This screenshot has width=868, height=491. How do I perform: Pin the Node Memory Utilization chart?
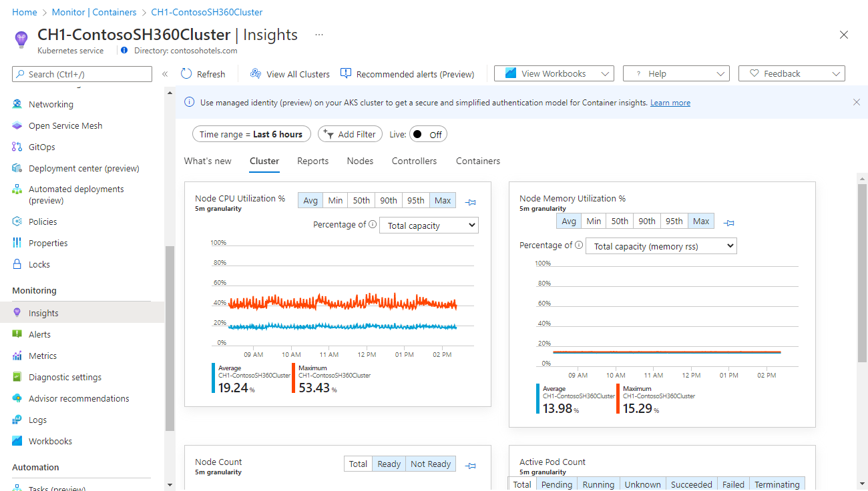pyautogui.click(x=729, y=222)
